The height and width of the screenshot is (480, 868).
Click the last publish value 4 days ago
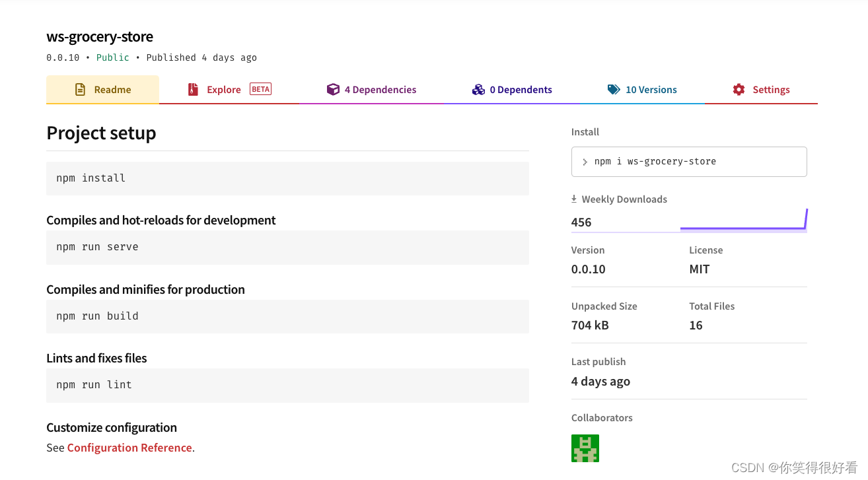click(x=600, y=382)
